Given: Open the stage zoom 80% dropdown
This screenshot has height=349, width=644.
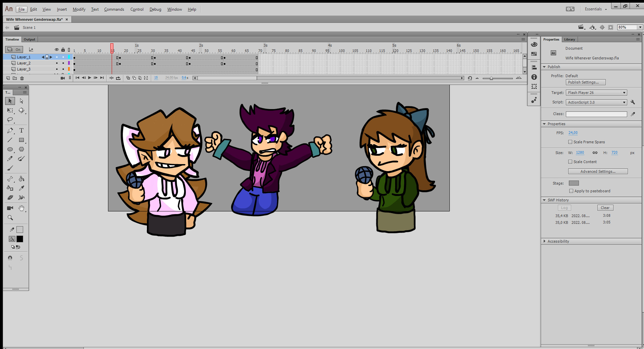Looking at the screenshot, I should 640,28.
